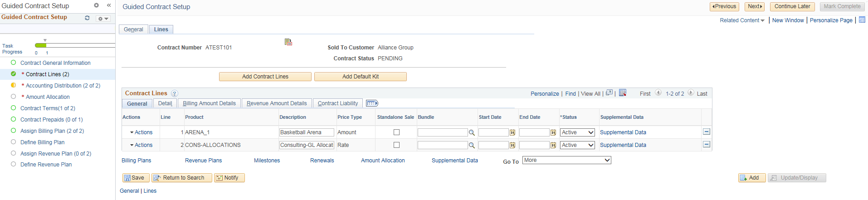Switch to Billing Amount Details tab
868x200 pixels.
coord(209,103)
